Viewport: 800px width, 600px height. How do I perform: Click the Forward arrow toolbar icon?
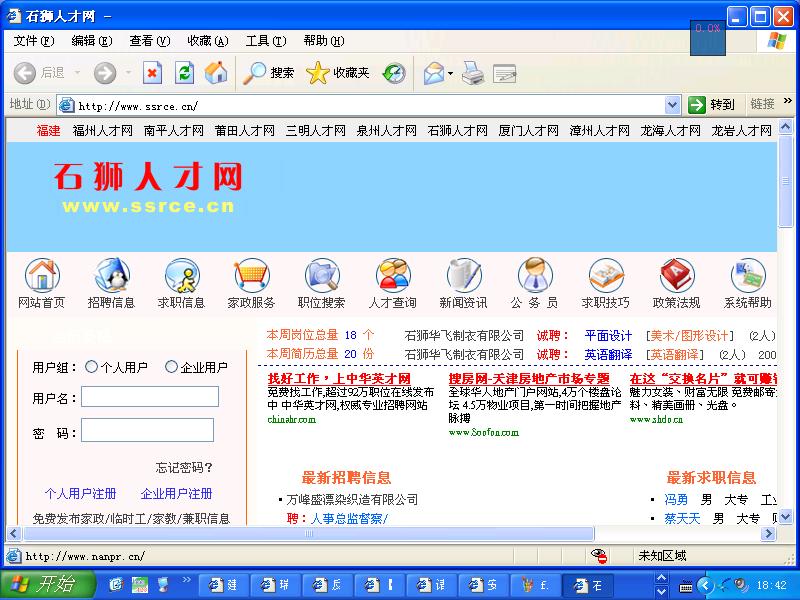click(x=105, y=73)
